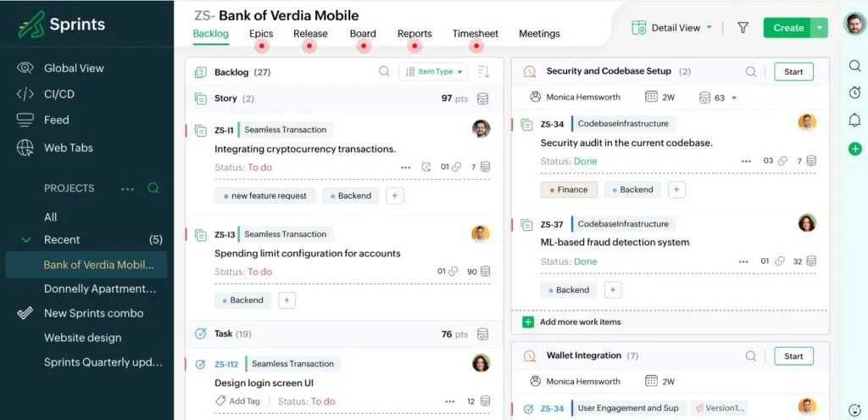Search within the Backlog panel

384,72
